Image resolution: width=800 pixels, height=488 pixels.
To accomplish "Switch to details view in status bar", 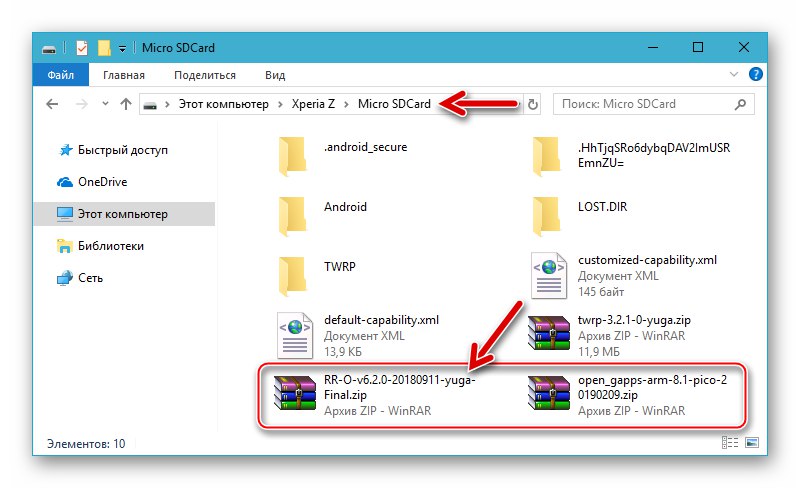I will pos(730,443).
